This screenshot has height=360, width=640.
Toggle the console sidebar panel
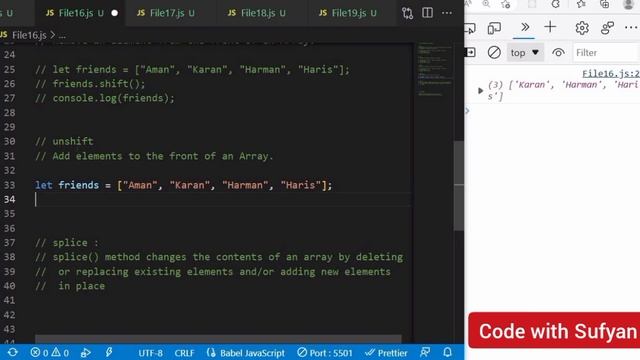pos(470,53)
